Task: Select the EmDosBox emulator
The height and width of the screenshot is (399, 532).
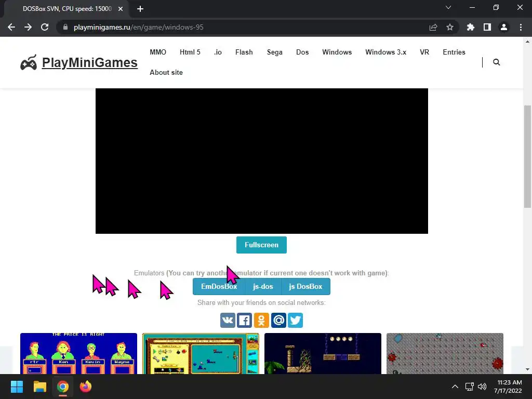Action: (x=219, y=287)
